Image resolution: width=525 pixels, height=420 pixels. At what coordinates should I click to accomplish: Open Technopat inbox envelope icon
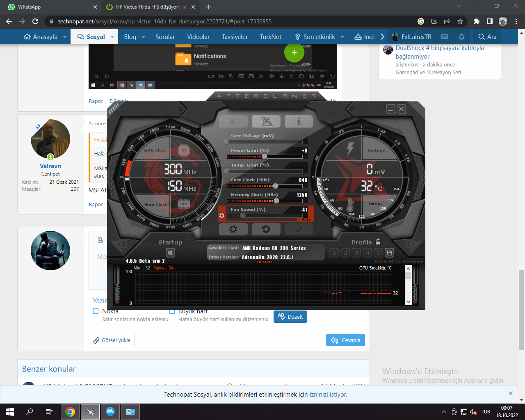coord(444,37)
